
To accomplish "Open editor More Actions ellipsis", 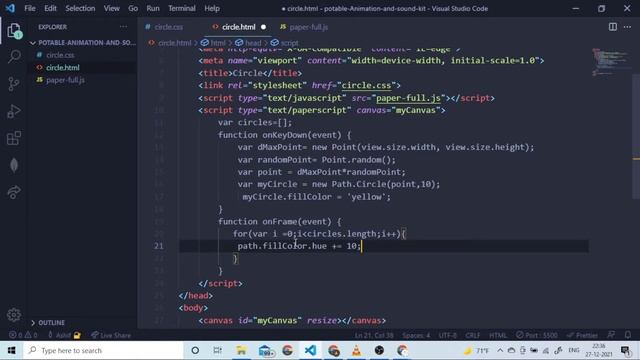I will tap(627, 27).
